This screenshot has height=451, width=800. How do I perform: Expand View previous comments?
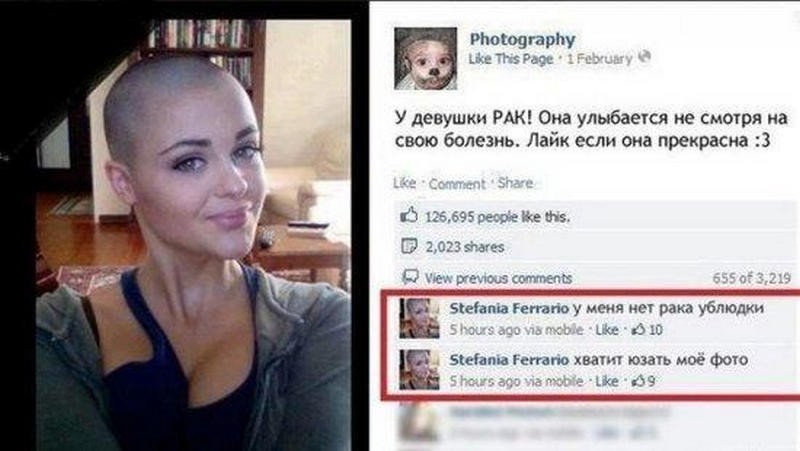click(498, 279)
